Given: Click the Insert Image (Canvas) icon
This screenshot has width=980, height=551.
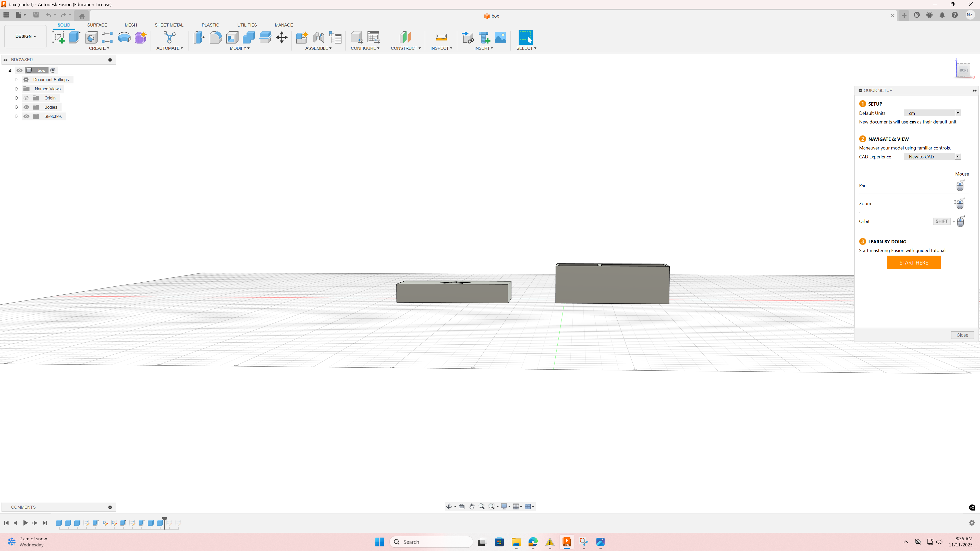Looking at the screenshot, I should [x=500, y=37].
